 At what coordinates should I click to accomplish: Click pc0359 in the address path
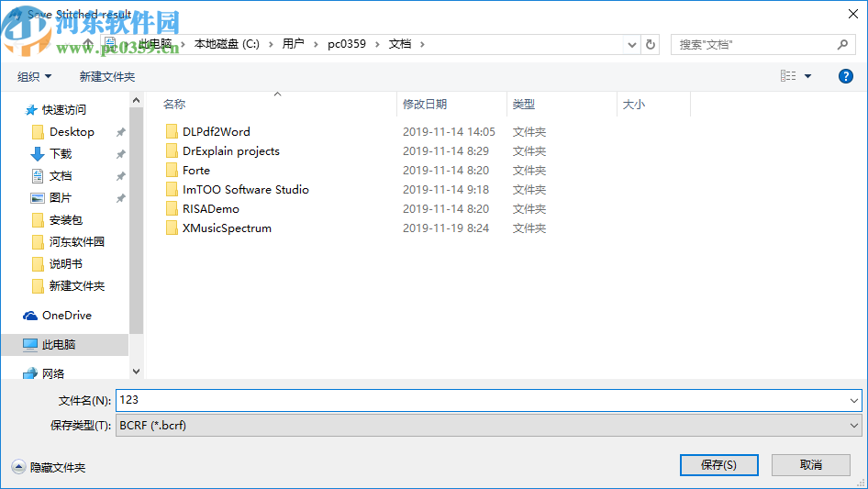347,44
